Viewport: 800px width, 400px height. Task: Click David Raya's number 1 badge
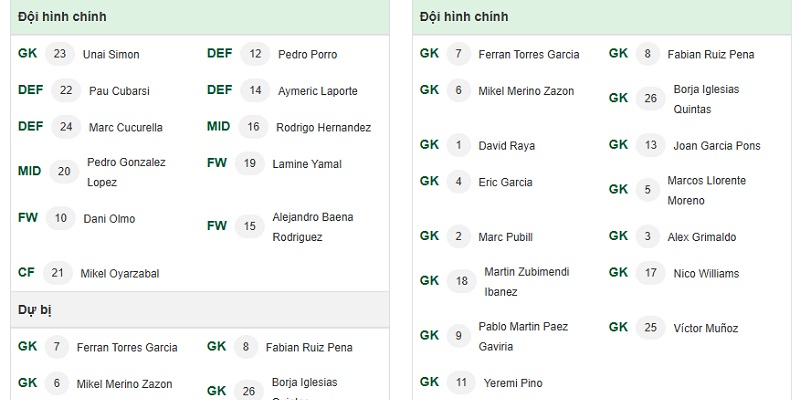[x=459, y=145]
